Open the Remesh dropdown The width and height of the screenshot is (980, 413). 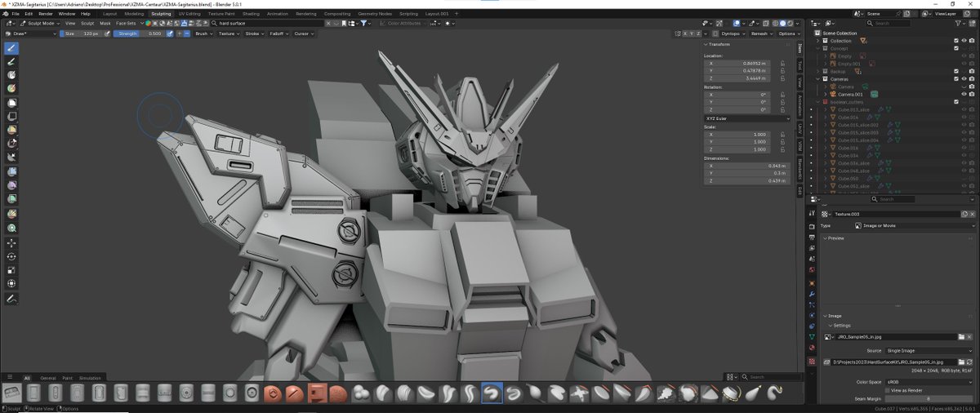[761, 33]
